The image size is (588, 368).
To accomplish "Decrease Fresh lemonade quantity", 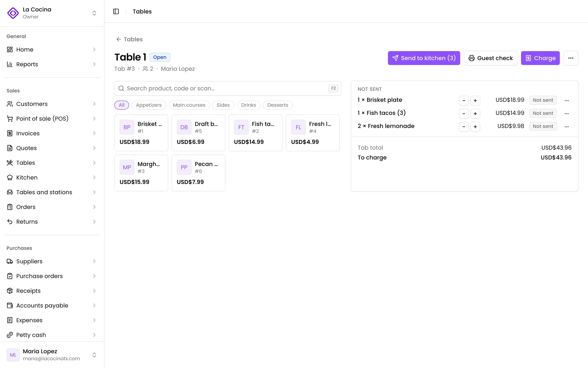I will (x=464, y=127).
